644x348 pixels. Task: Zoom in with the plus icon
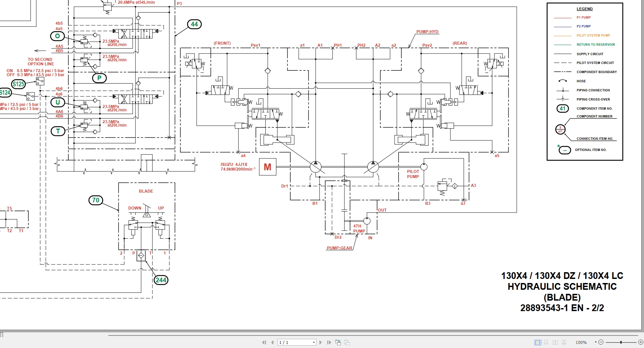(x=641, y=342)
